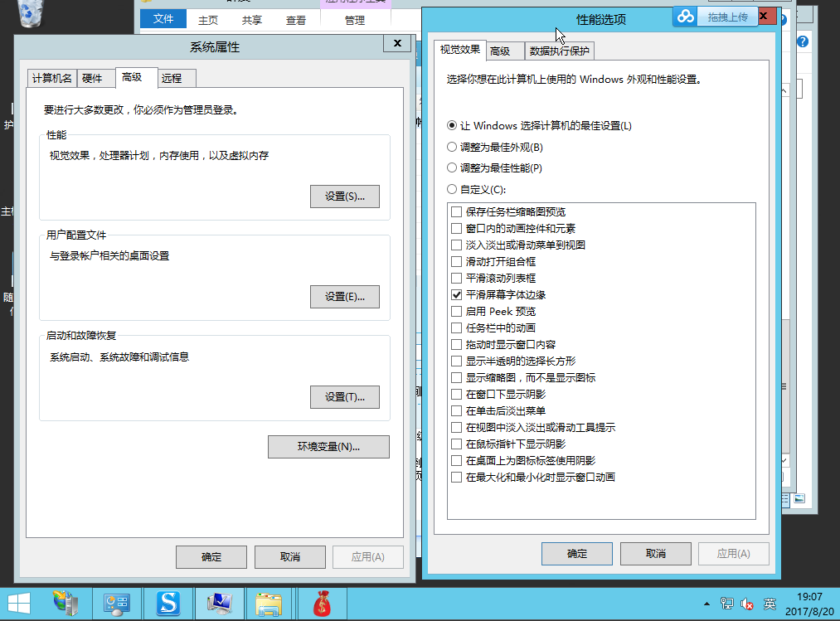
Task: Uncheck 平滑屏幕字体边缘 checkbox
Action: (456, 295)
